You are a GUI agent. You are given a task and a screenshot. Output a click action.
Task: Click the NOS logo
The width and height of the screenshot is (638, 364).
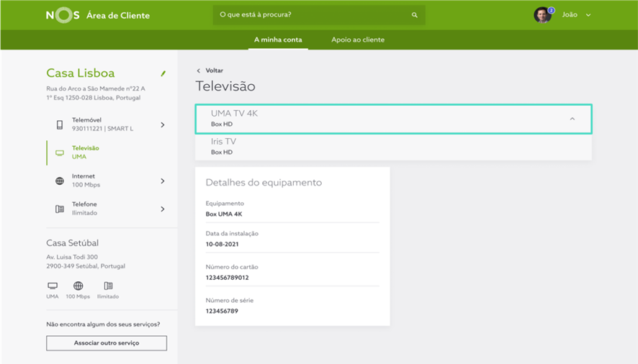tap(63, 15)
